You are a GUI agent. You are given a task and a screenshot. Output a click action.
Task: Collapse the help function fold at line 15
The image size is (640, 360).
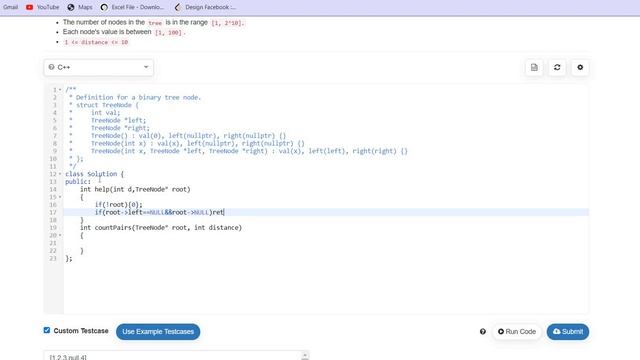click(x=60, y=197)
